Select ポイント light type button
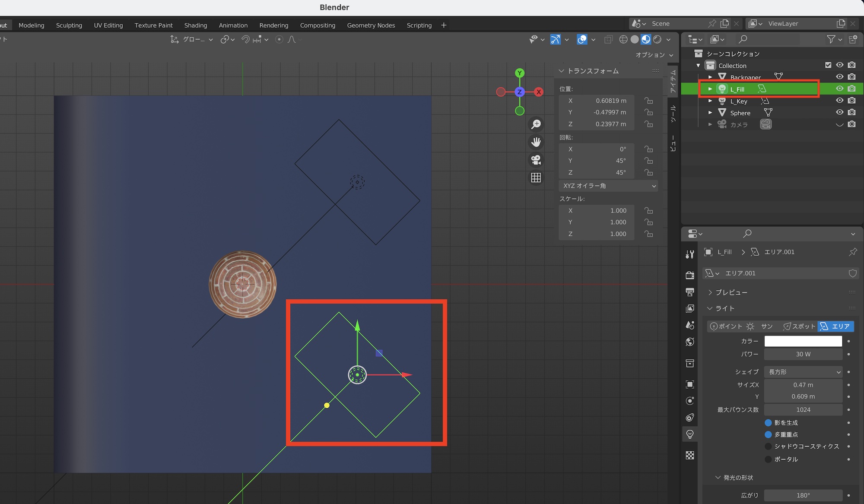The height and width of the screenshot is (504, 864). tap(726, 326)
